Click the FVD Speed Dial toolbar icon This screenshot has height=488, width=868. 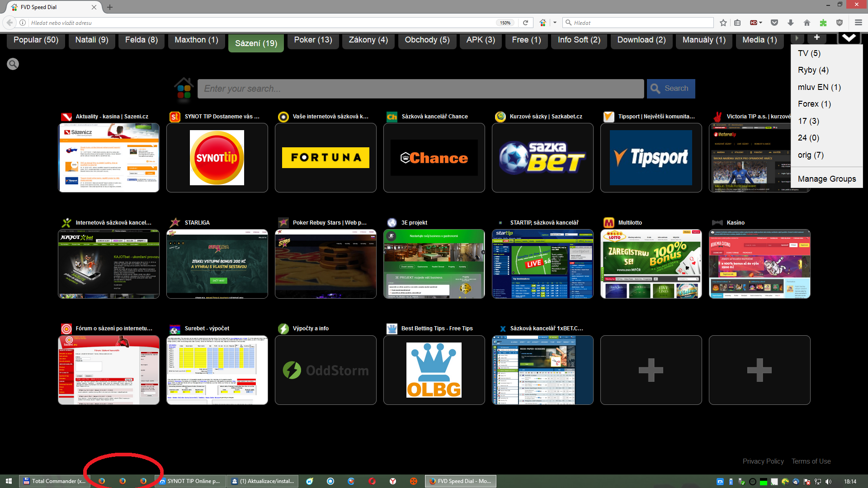pos(543,23)
